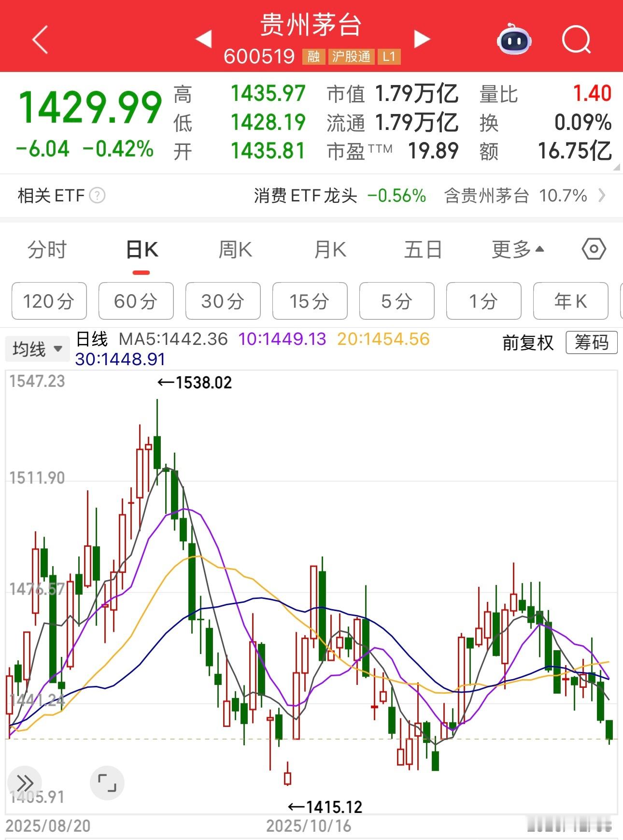
Task: Tap the peak marker 1538.02
Action: tap(195, 383)
